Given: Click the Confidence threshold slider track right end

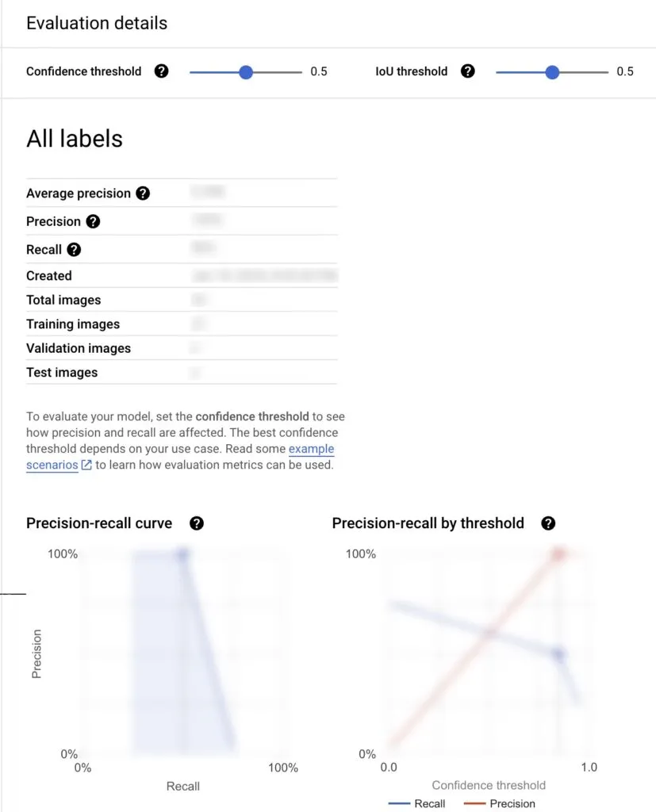Looking at the screenshot, I should [x=300, y=72].
